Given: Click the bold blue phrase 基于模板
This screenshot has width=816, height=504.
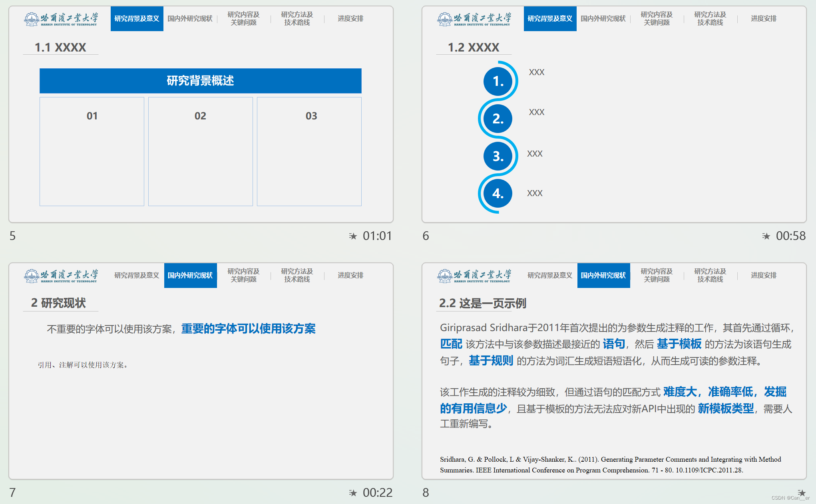Looking at the screenshot, I should coord(679,344).
